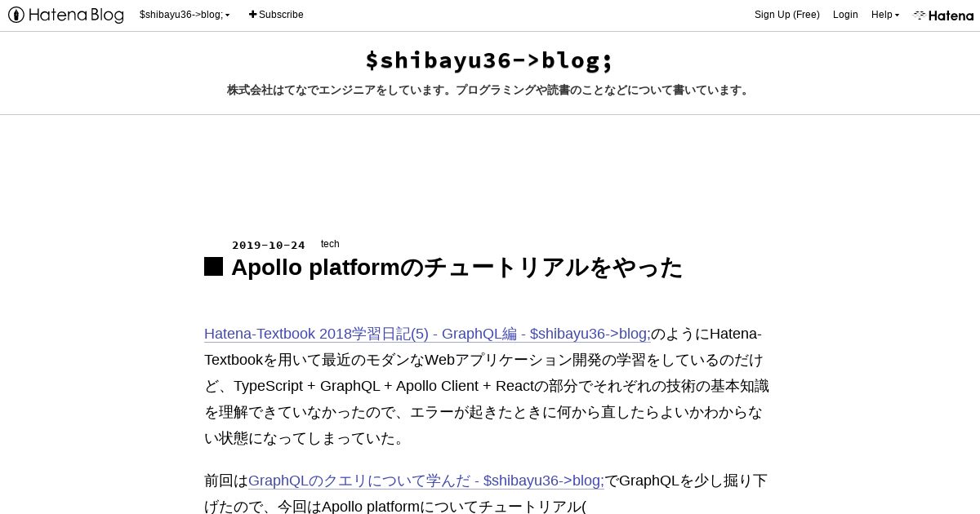
Task: Follow the Hatena-Textbook 2018学習日記(5) link
Action: (427, 334)
